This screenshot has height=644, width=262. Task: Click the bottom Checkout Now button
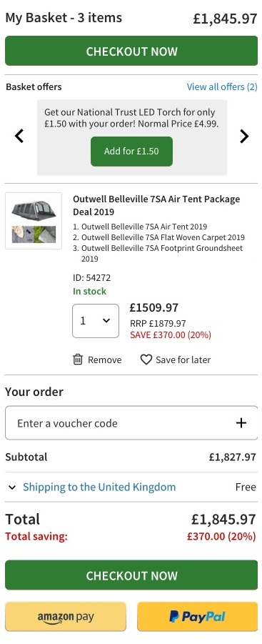(x=131, y=575)
